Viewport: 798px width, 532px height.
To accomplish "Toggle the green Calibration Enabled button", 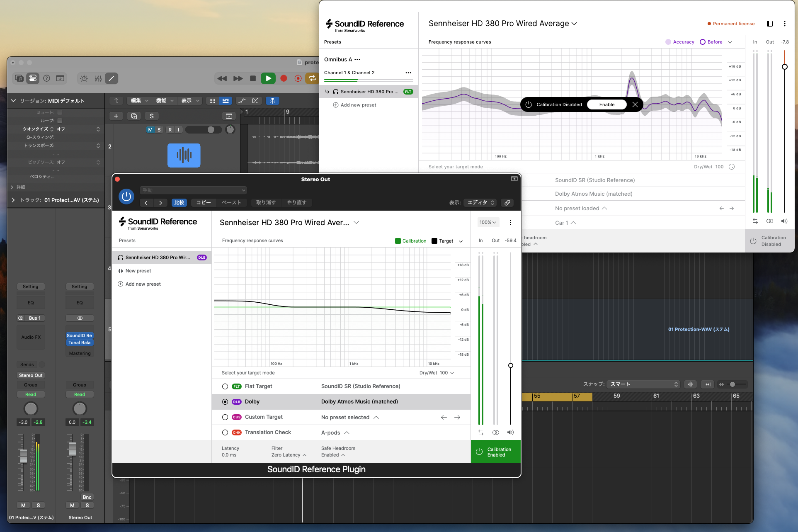I will pyautogui.click(x=495, y=452).
